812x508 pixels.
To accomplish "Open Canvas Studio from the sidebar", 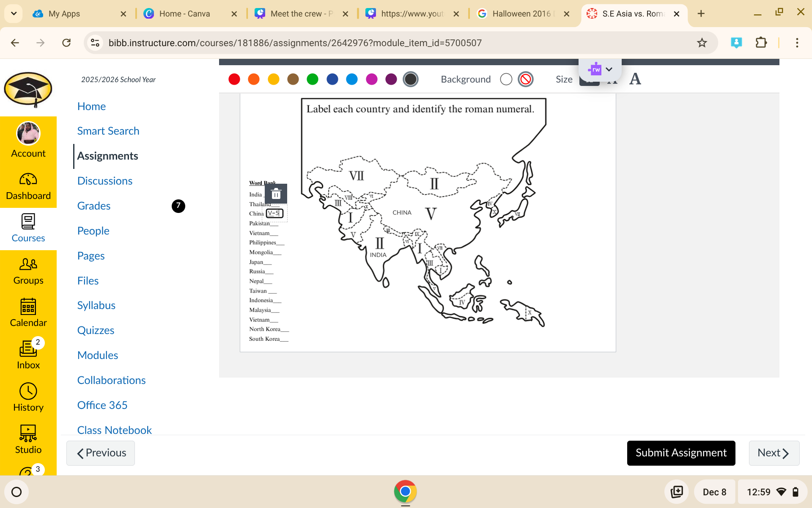I will pyautogui.click(x=28, y=439).
